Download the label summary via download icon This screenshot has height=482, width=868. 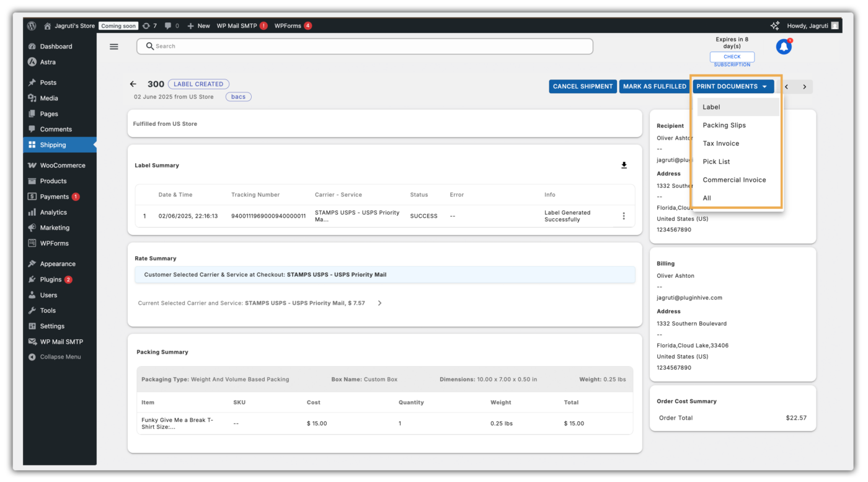pyautogui.click(x=624, y=165)
